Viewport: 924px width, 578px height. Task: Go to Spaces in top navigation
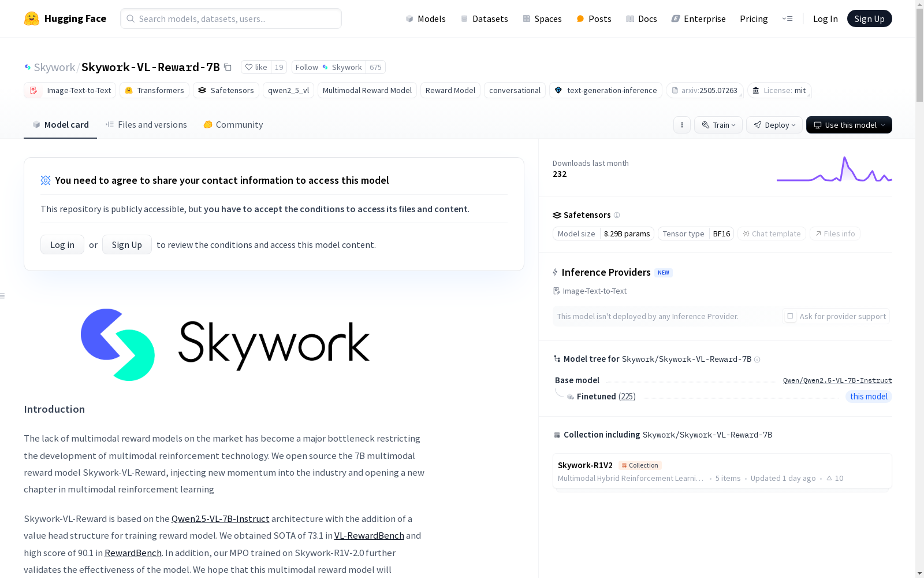tap(542, 18)
